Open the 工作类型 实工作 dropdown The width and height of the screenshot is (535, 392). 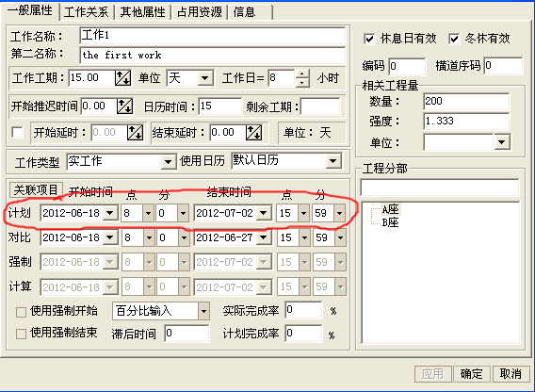(x=169, y=162)
